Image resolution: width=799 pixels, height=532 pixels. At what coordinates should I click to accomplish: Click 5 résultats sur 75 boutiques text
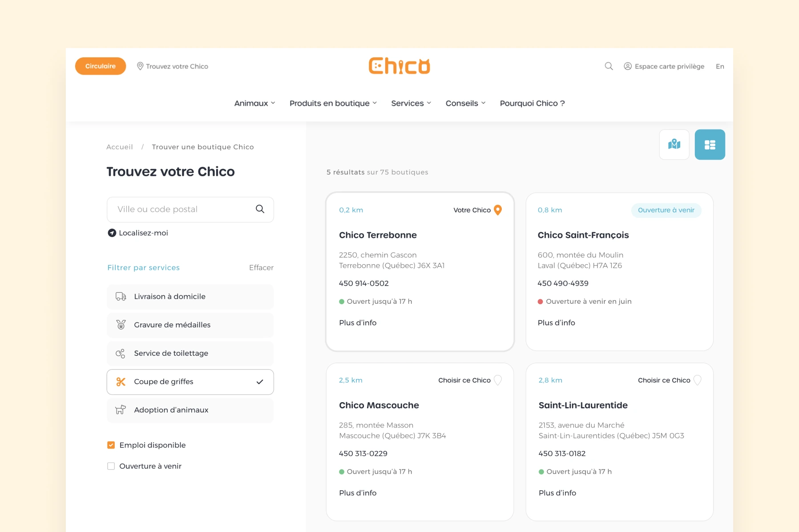pos(377,172)
